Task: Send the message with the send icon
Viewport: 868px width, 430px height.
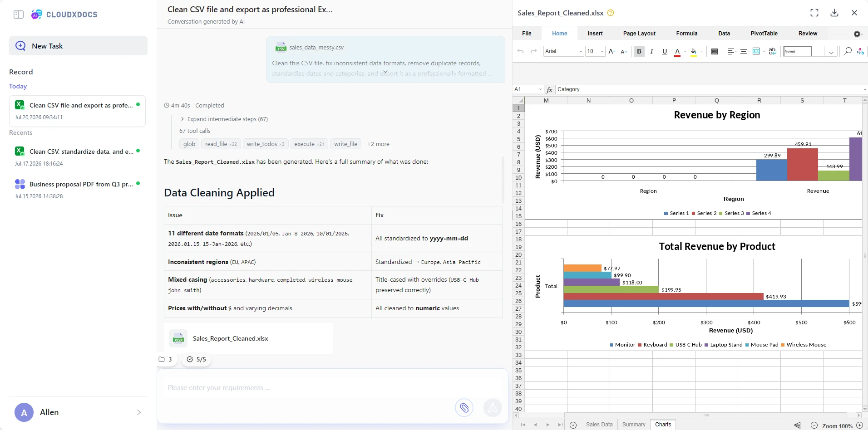Action: click(x=493, y=407)
